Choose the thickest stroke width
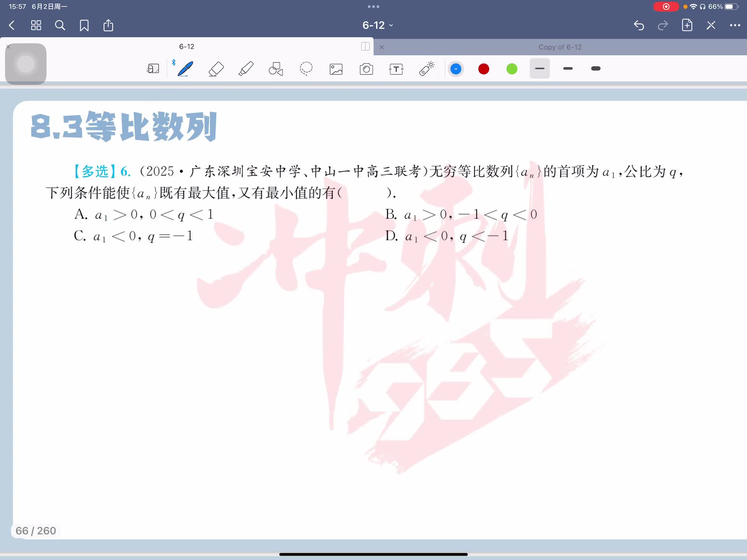Image resolution: width=747 pixels, height=560 pixels. (596, 69)
